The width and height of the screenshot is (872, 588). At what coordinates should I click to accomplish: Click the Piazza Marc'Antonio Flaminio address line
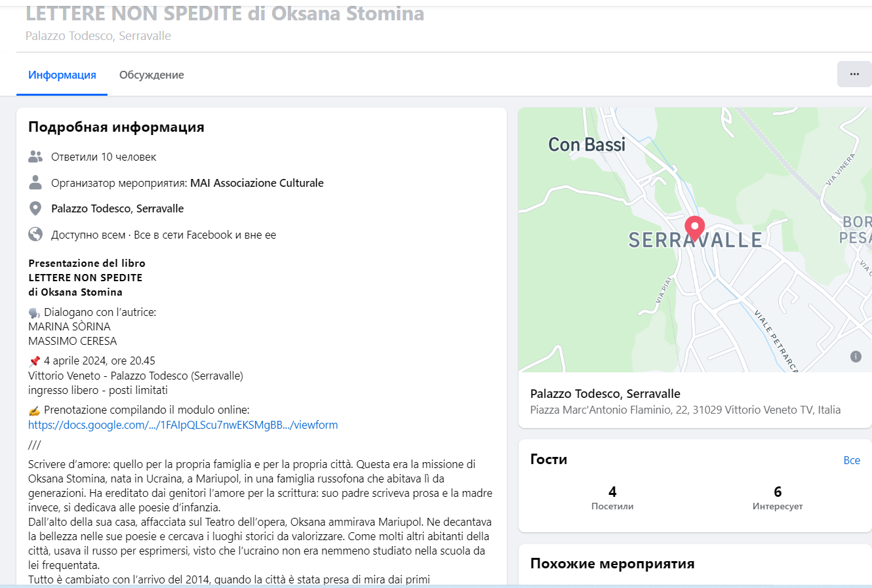pyautogui.click(x=685, y=410)
